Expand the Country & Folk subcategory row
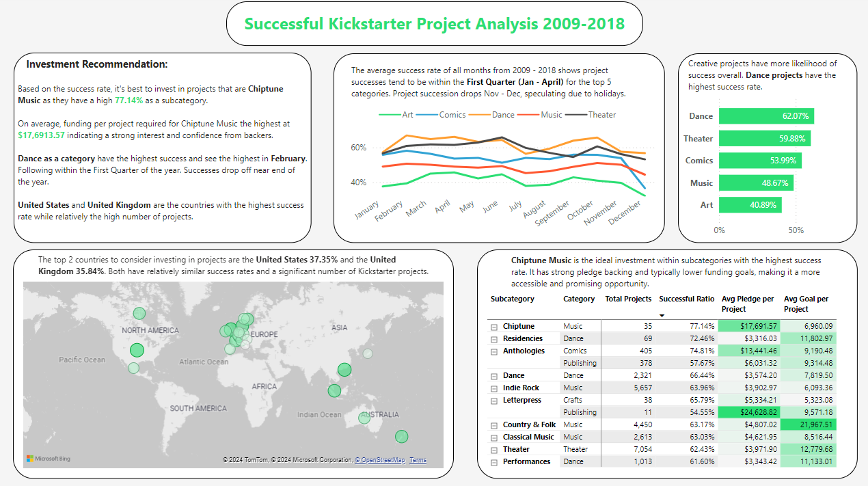This screenshot has height=486, width=868. [493, 425]
